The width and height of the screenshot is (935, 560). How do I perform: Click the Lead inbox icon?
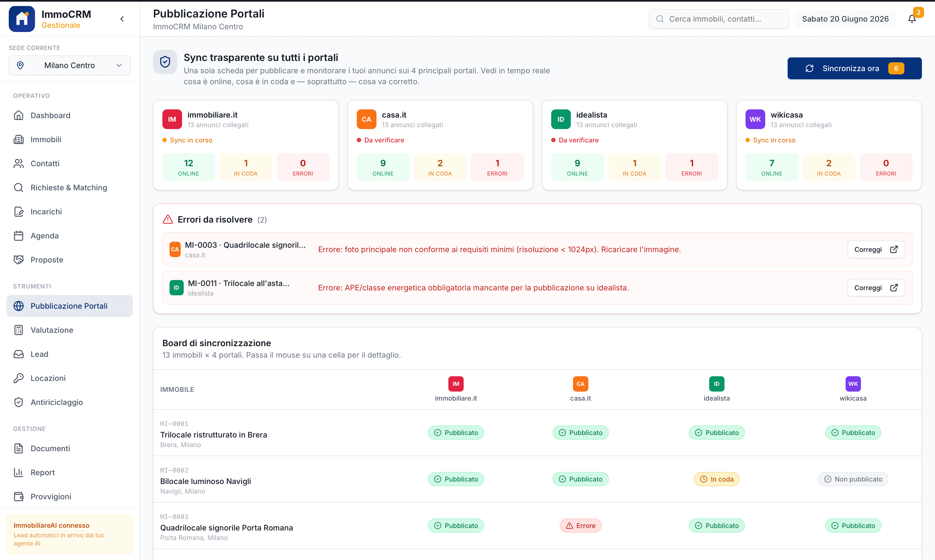coord(19,354)
